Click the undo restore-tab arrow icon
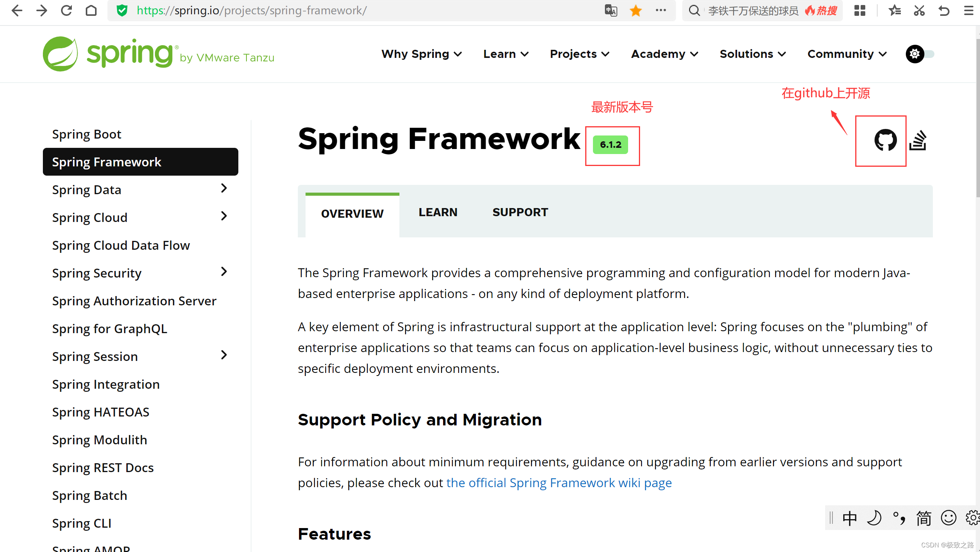This screenshot has height=552, width=980. pyautogui.click(x=944, y=10)
